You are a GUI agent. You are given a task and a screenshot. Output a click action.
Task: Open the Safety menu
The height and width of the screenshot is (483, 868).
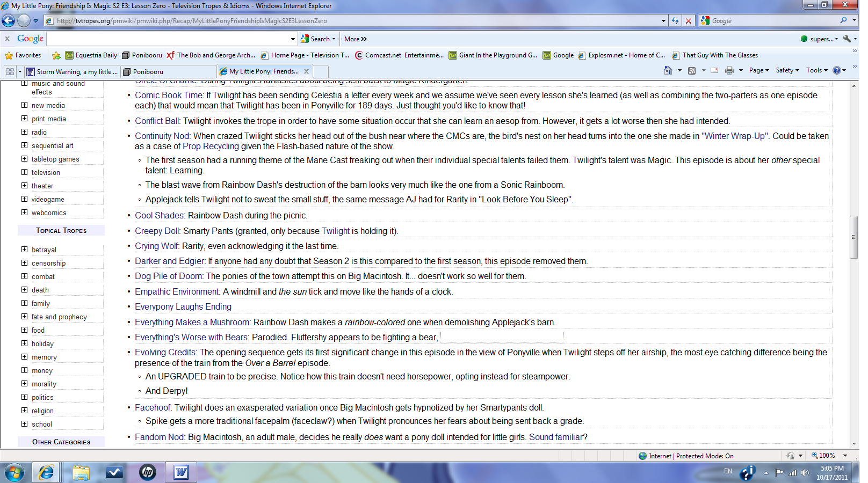click(x=787, y=70)
